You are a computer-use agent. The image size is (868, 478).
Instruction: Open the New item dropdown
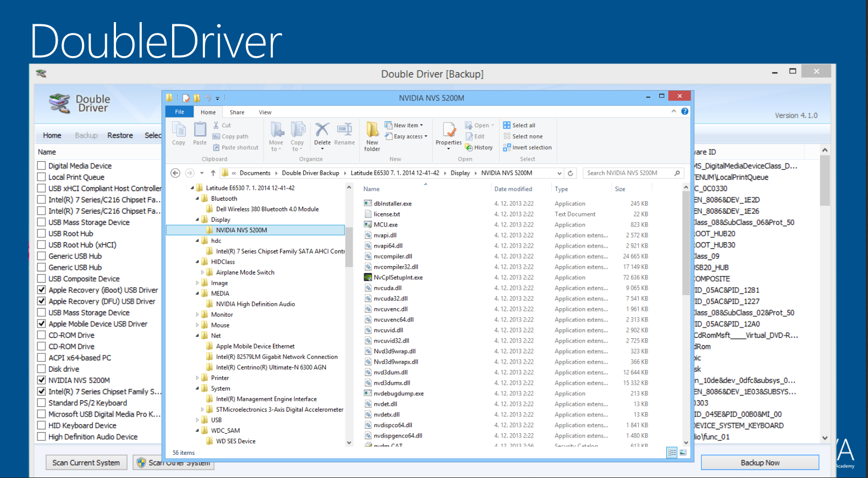point(404,125)
